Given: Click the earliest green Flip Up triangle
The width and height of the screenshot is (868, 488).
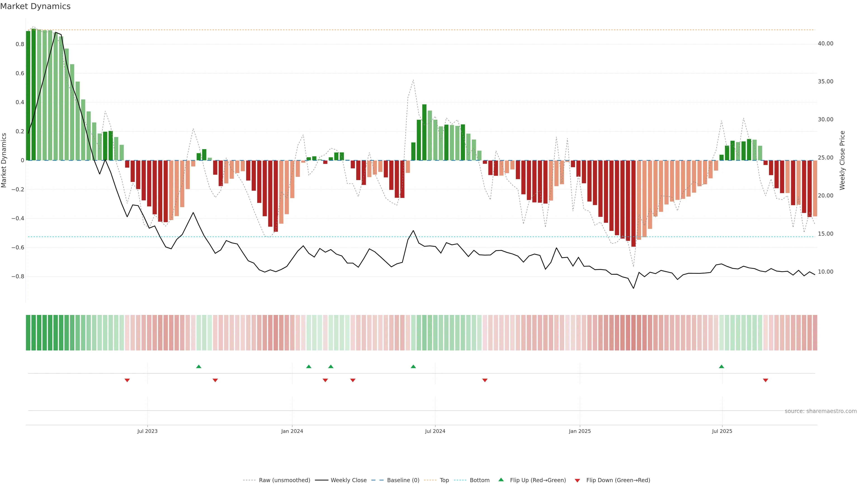Looking at the screenshot, I should tap(198, 366).
